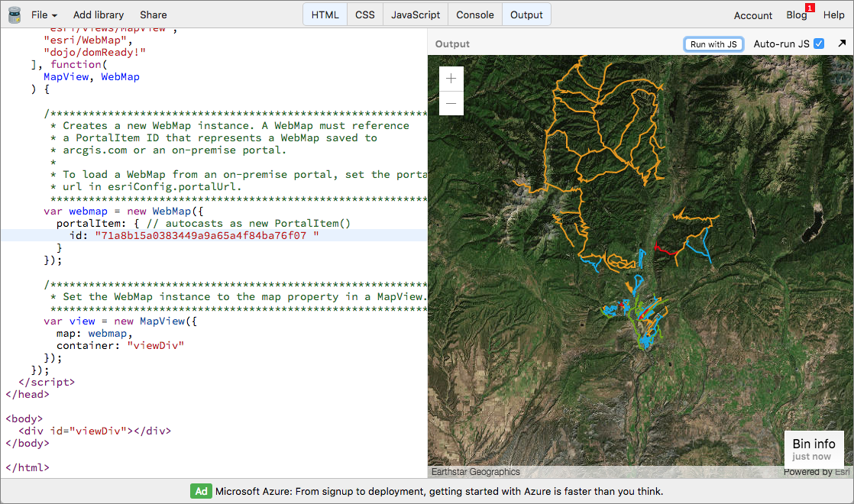This screenshot has height=504, width=854.
Task: Click the container: "viewDiv" code line
Action: click(121, 346)
